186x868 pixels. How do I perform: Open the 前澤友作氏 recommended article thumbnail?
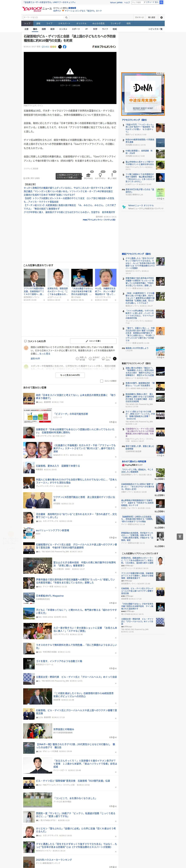(58, 277)
